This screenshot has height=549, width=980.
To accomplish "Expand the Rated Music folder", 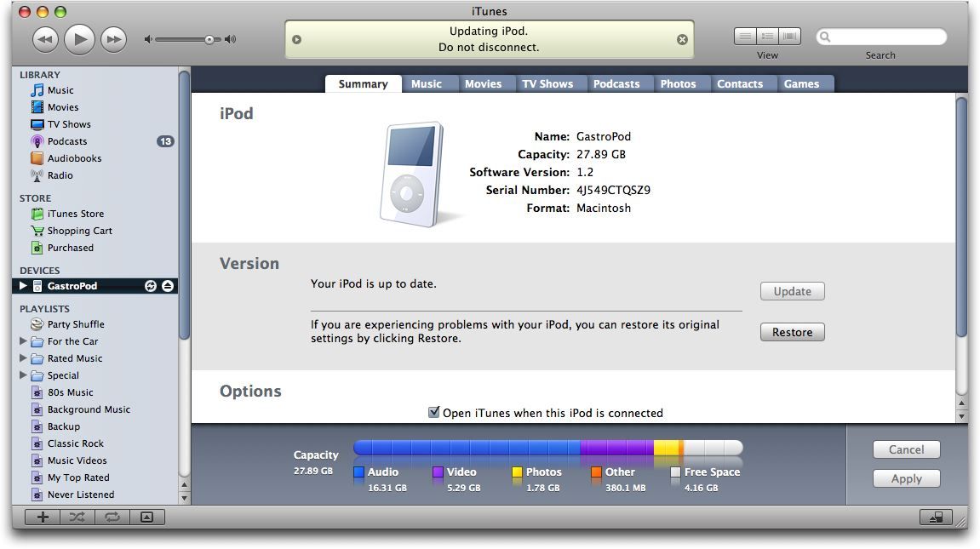I will coord(23,358).
